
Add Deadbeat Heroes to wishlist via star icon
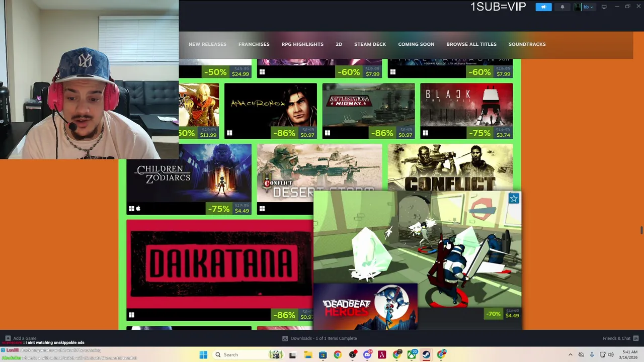tap(514, 199)
